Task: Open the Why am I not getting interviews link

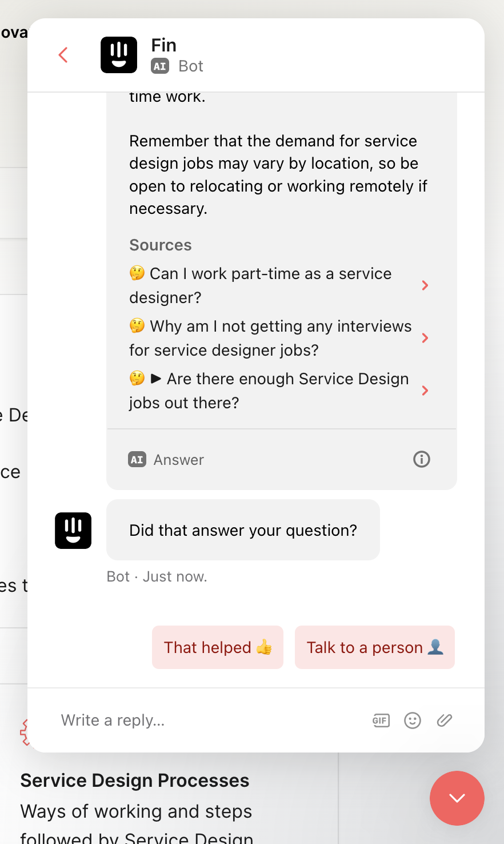Action: (270, 338)
